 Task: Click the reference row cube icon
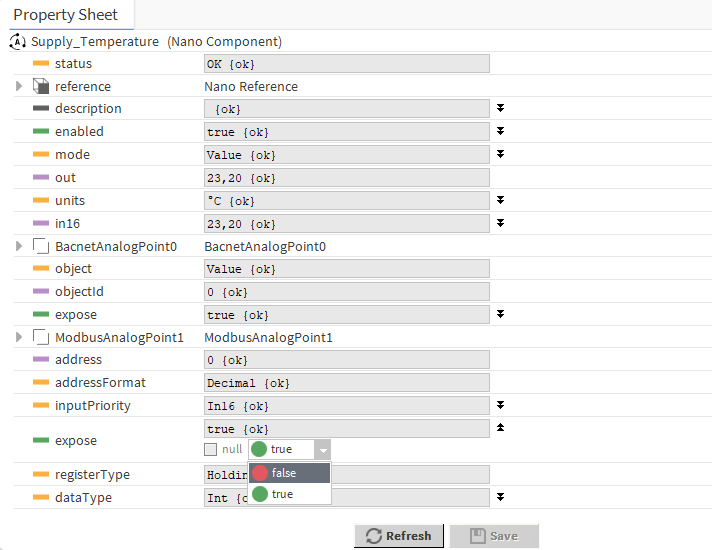41,87
